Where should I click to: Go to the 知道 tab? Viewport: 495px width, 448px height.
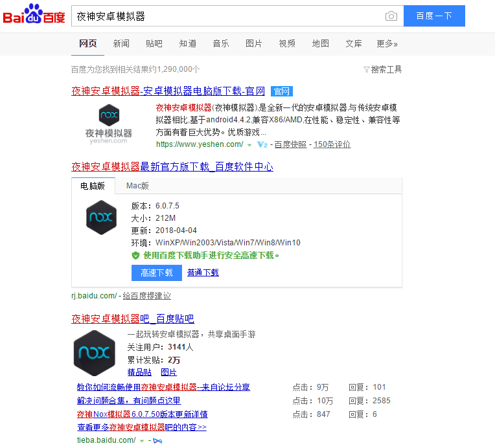coord(187,43)
